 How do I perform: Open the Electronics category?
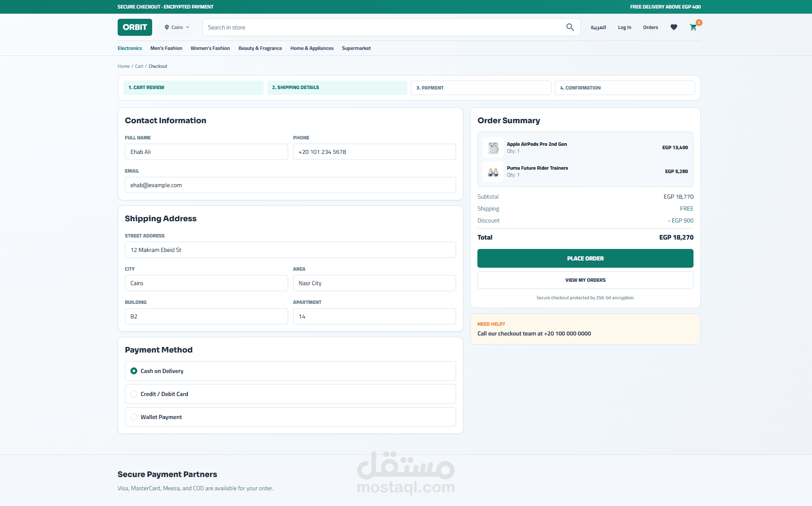pyautogui.click(x=130, y=48)
